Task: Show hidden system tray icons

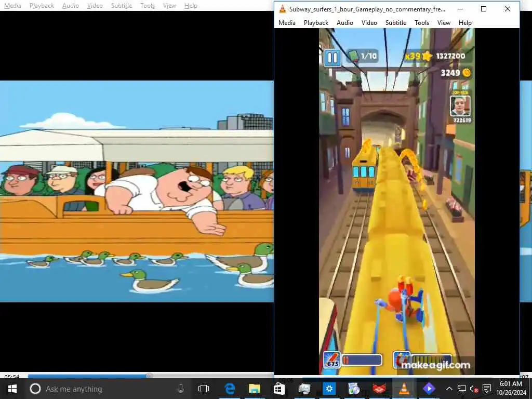Action: 449,389
